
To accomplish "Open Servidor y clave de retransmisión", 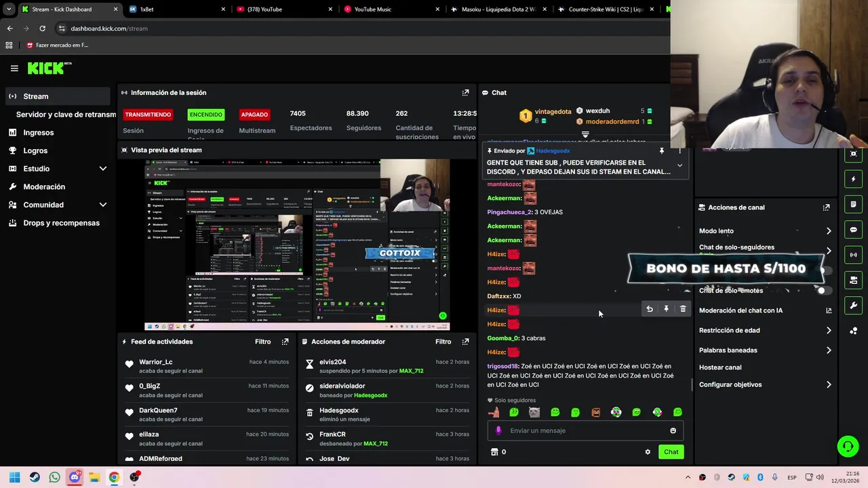I will [x=66, y=115].
